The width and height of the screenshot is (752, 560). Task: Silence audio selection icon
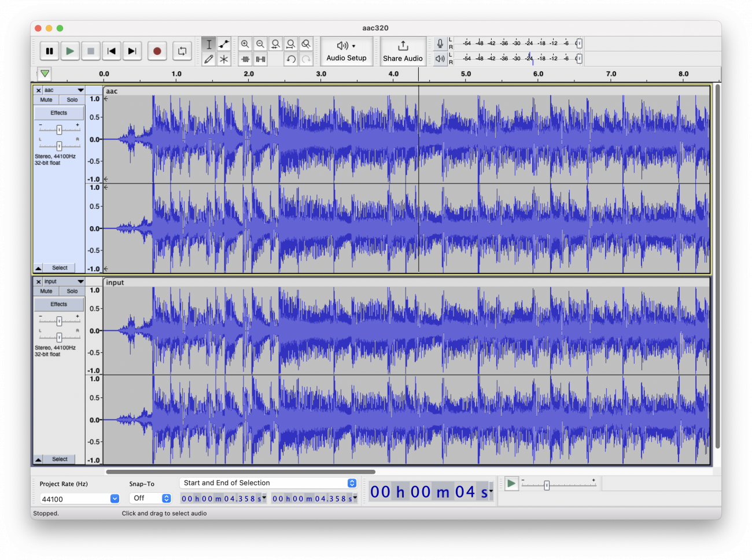(260, 59)
